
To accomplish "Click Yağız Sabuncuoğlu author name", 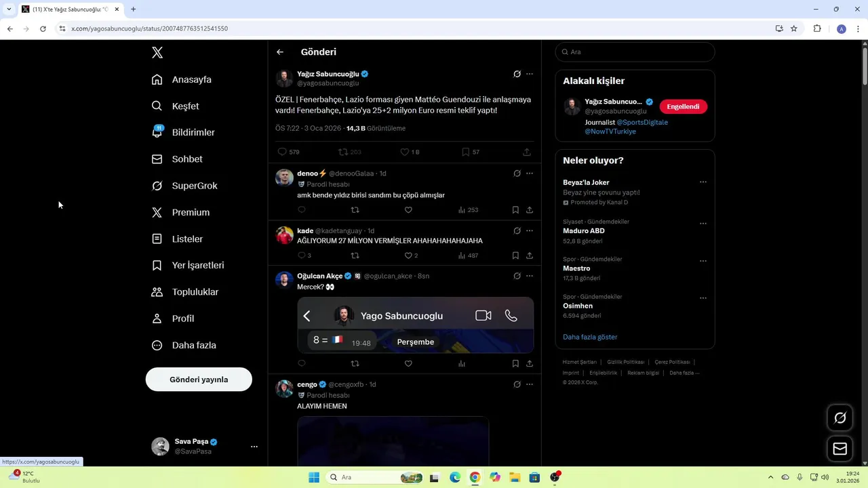I will 328,74.
